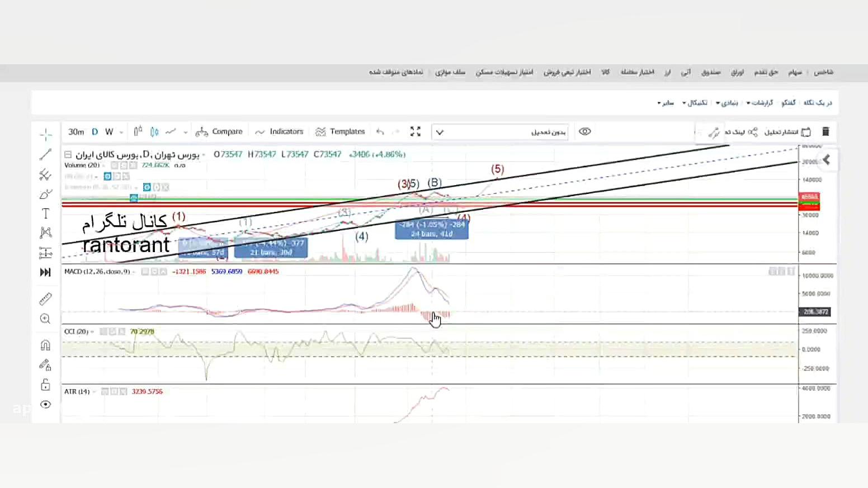Switch to hollow candles chart style

point(154,131)
